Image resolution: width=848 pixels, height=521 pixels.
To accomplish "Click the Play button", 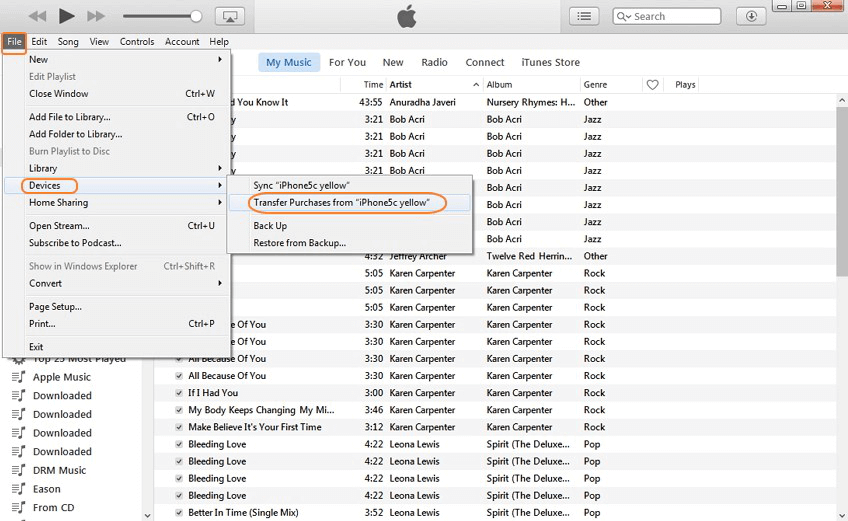I will point(66,16).
